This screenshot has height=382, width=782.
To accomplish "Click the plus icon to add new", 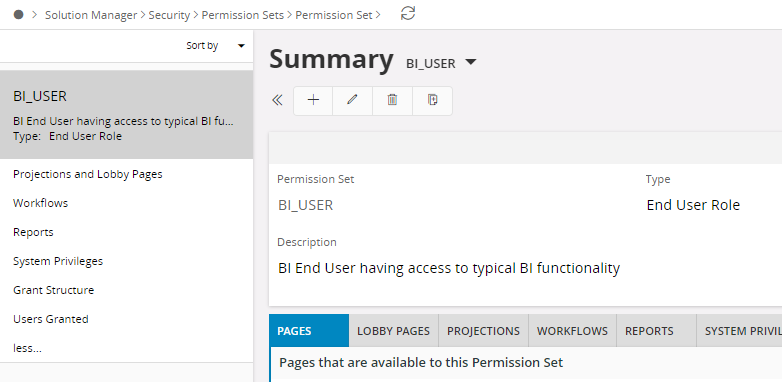I will pos(313,100).
